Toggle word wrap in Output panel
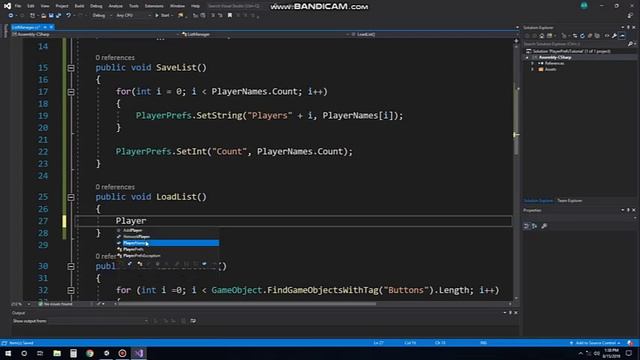Screen dimensions: 640x360 [193, 321]
